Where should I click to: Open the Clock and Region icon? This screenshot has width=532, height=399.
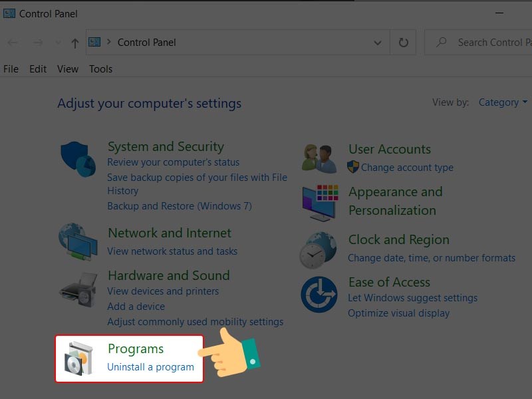point(318,250)
